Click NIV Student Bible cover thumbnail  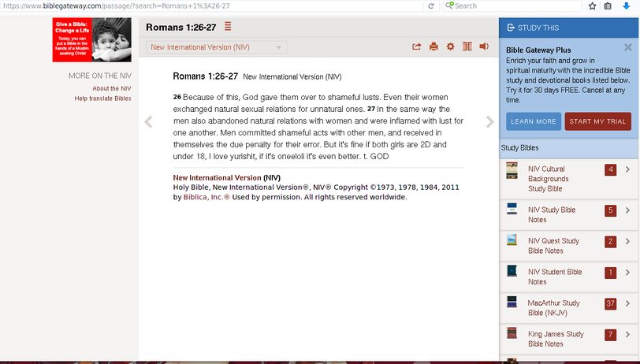pos(512,270)
